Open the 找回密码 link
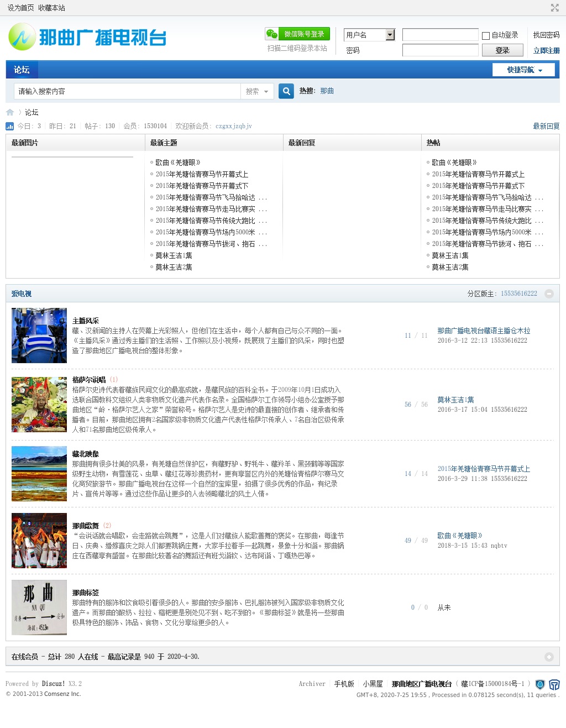This screenshot has width=566, height=728. click(x=546, y=35)
